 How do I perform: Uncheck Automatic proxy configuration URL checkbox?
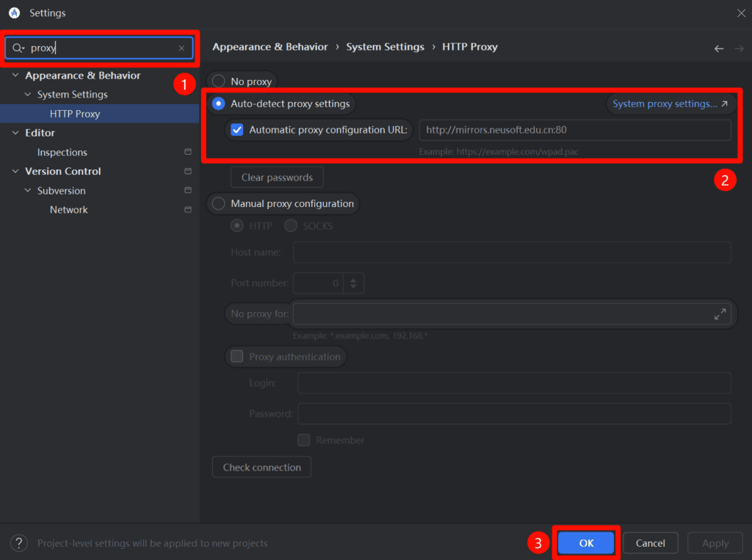pyautogui.click(x=237, y=130)
